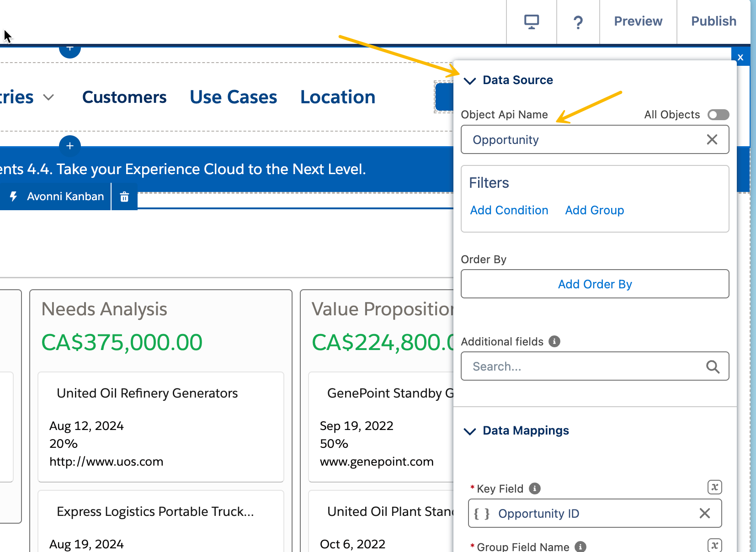
Task: Remove the Opportunity ID key field value
Action: [x=704, y=513]
